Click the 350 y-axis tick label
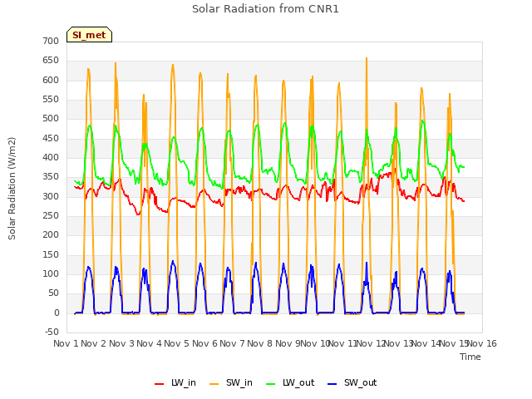This screenshot has height=399, width=532. pyautogui.click(x=51, y=177)
